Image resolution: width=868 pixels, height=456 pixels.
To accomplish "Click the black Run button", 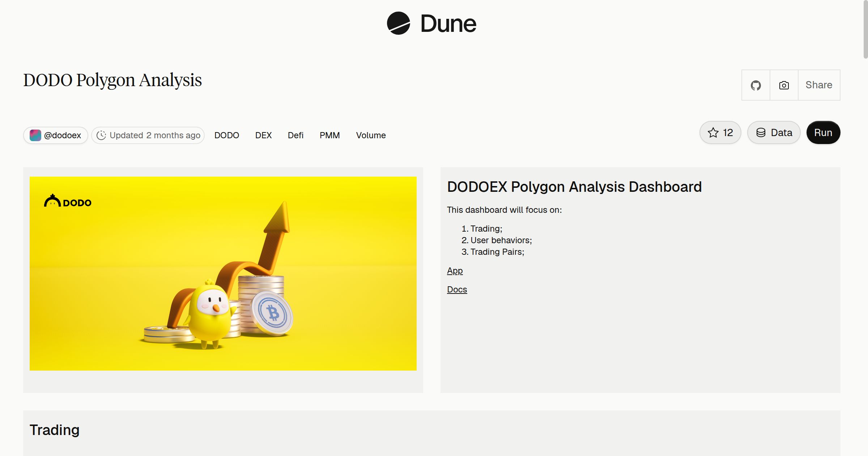I will click(x=823, y=132).
